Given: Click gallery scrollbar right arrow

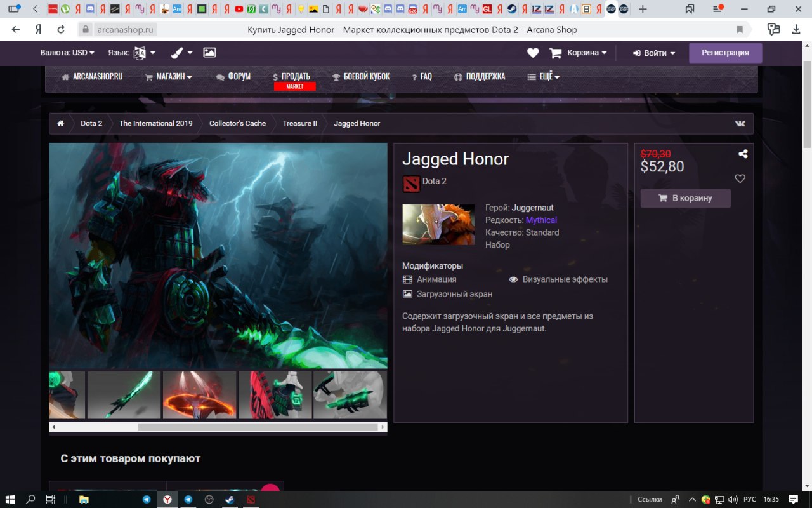Looking at the screenshot, I should pyautogui.click(x=383, y=427).
